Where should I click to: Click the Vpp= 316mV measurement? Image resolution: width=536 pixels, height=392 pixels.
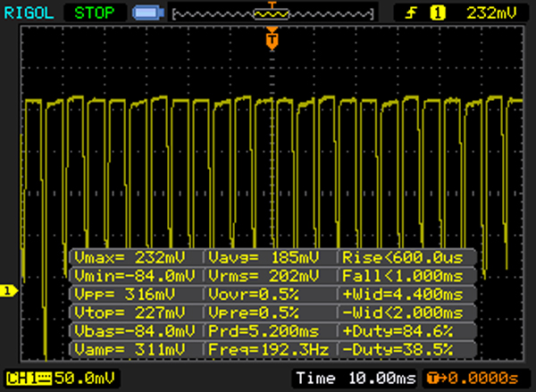(x=125, y=295)
